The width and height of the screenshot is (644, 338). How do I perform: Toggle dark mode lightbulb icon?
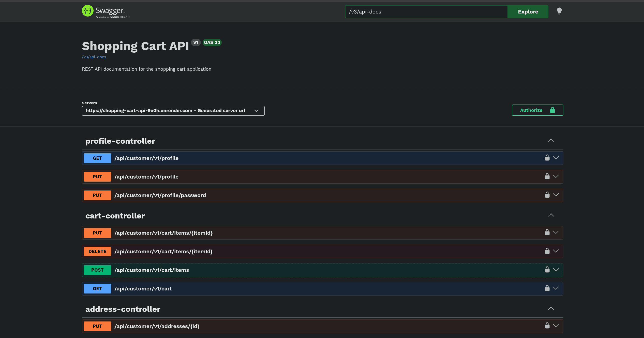559,11
